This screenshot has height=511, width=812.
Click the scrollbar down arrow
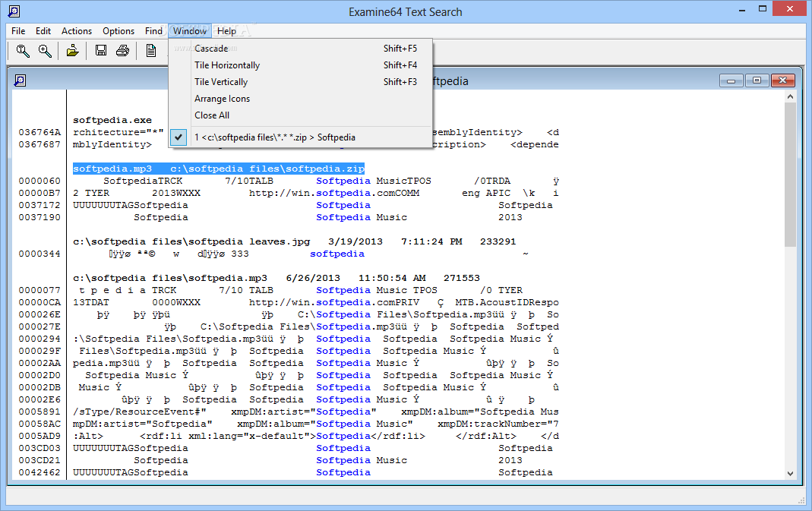790,473
